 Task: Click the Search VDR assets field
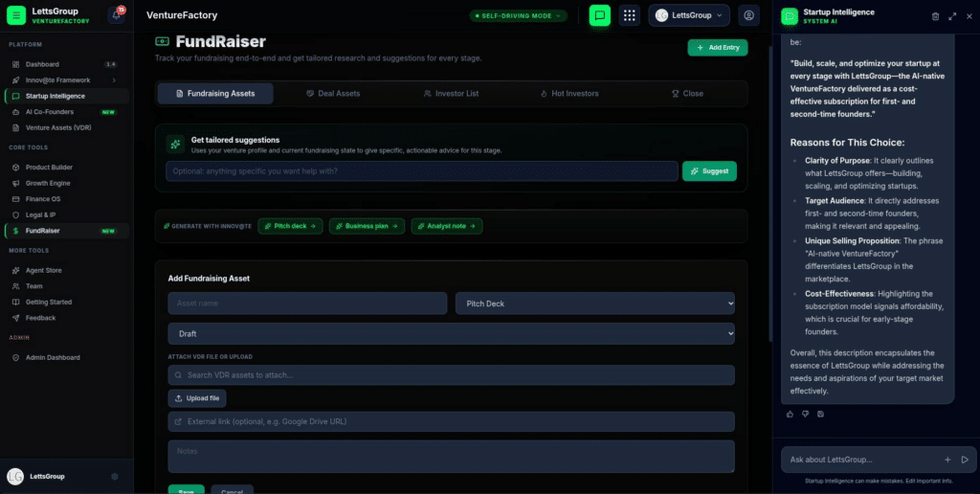452,375
